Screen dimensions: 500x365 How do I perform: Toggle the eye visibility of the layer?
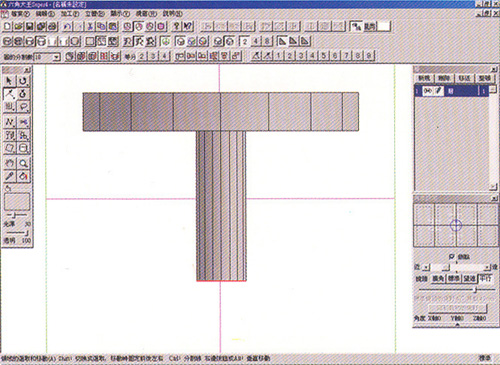pos(427,91)
